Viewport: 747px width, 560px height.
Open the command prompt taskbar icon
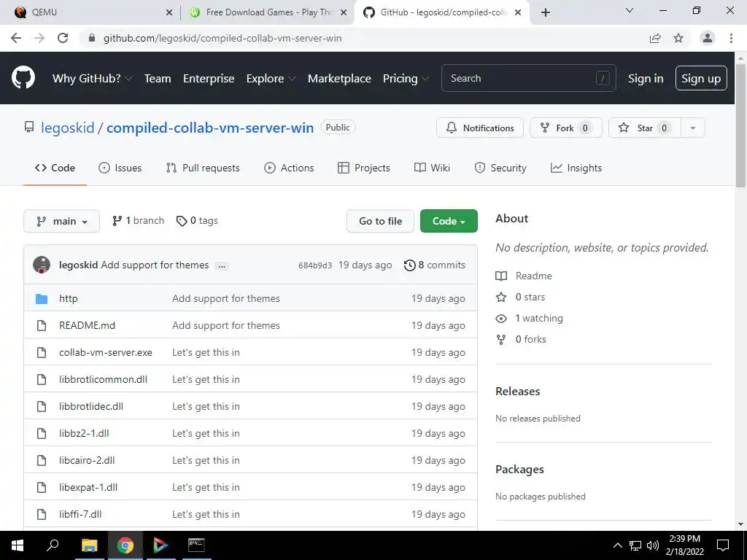pyautogui.click(x=196, y=545)
